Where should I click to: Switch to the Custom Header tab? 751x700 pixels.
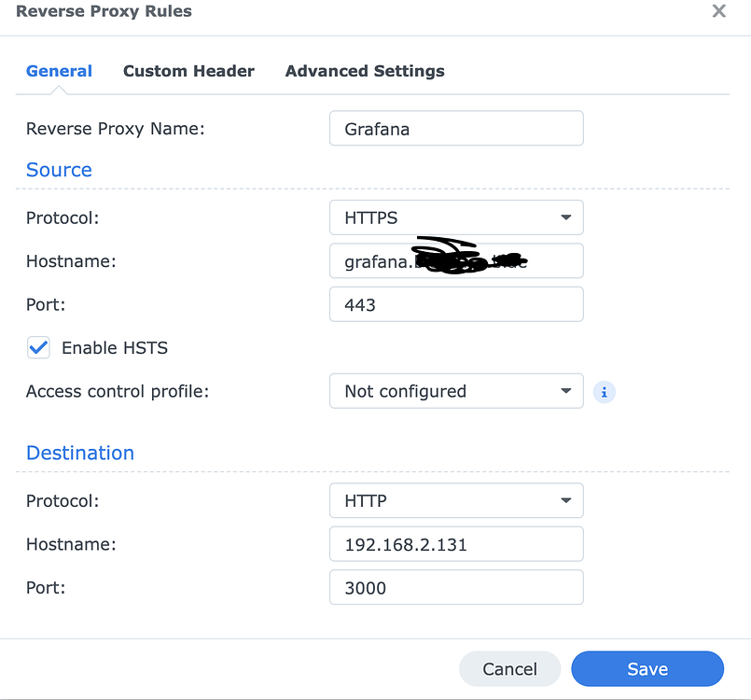(x=188, y=71)
